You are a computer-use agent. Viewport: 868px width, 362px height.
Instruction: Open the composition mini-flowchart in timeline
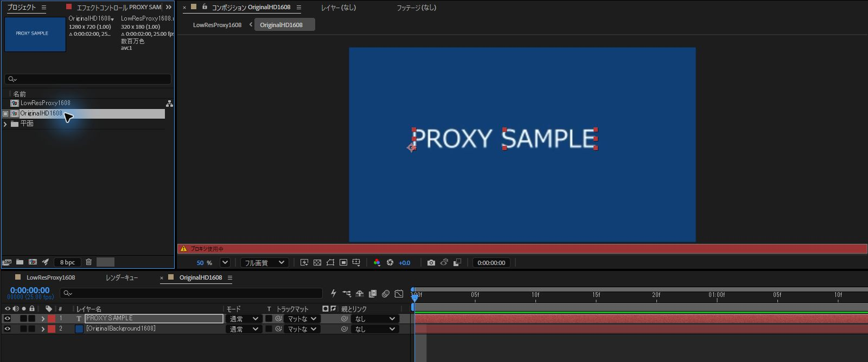tap(347, 294)
